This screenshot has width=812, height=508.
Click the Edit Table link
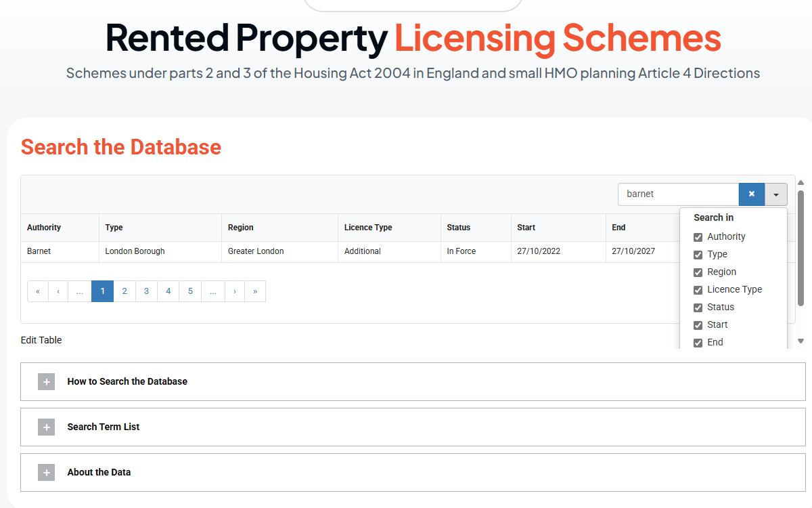tap(41, 340)
